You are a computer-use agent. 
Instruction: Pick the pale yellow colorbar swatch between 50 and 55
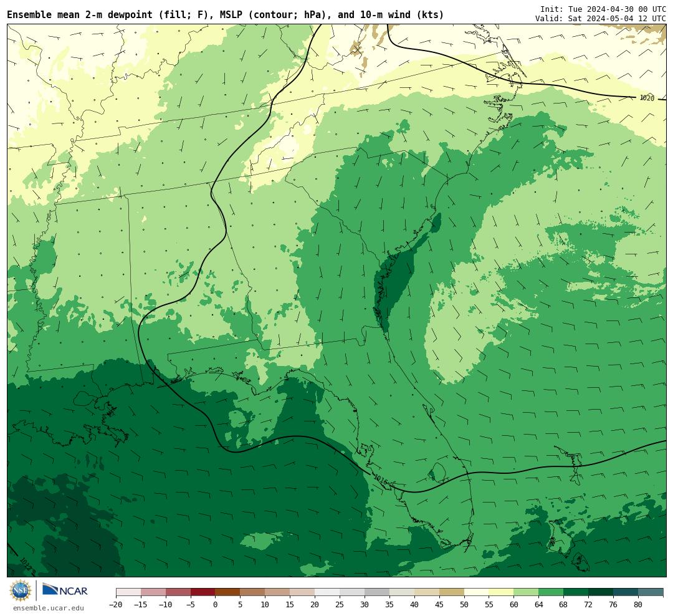[x=477, y=592]
